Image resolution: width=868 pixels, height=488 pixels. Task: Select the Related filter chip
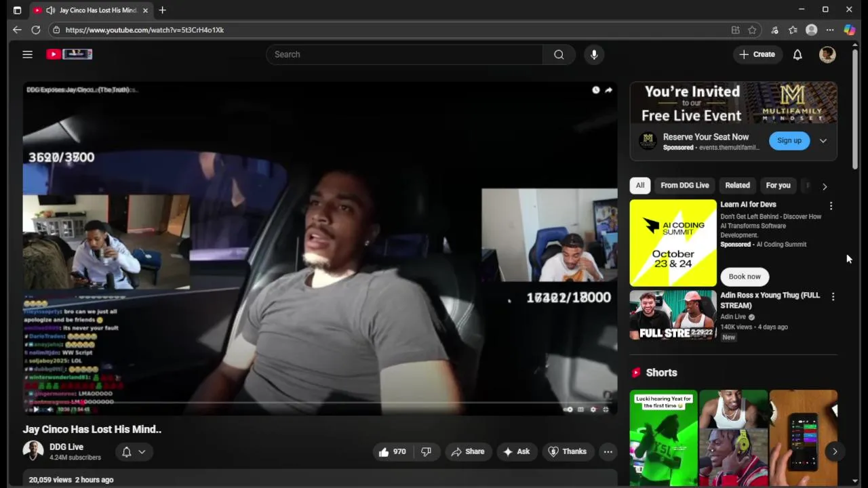click(x=737, y=185)
